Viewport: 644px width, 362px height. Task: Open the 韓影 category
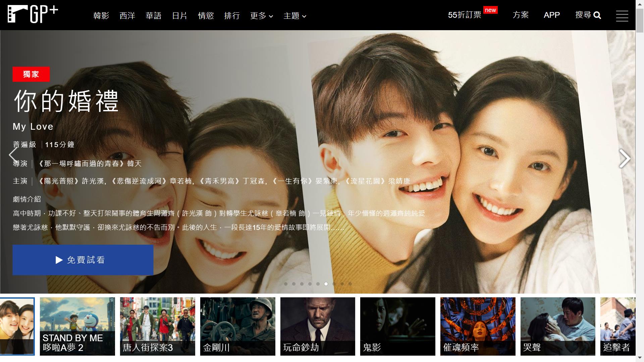tap(101, 16)
